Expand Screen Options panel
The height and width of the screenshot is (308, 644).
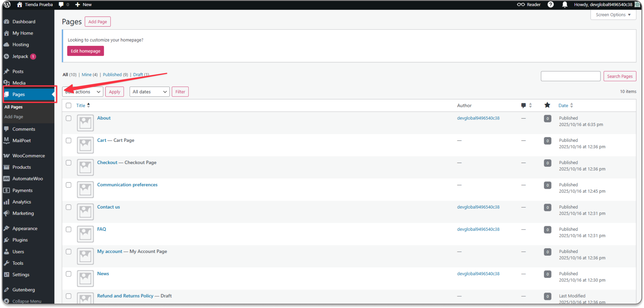tap(613, 15)
